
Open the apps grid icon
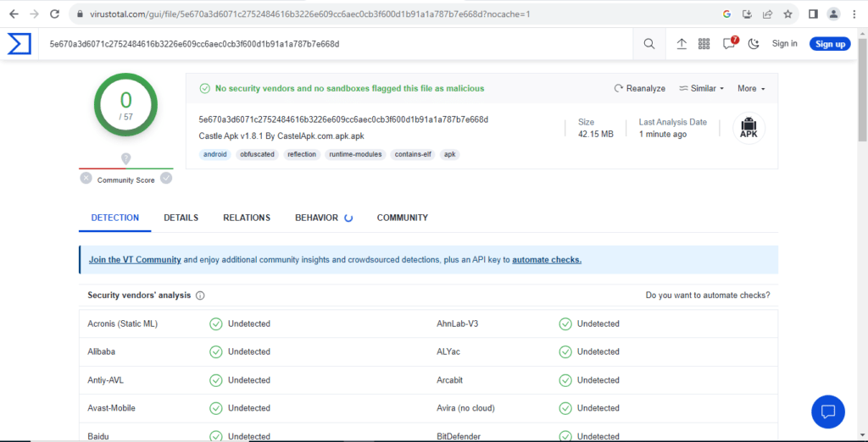(x=704, y=44)
